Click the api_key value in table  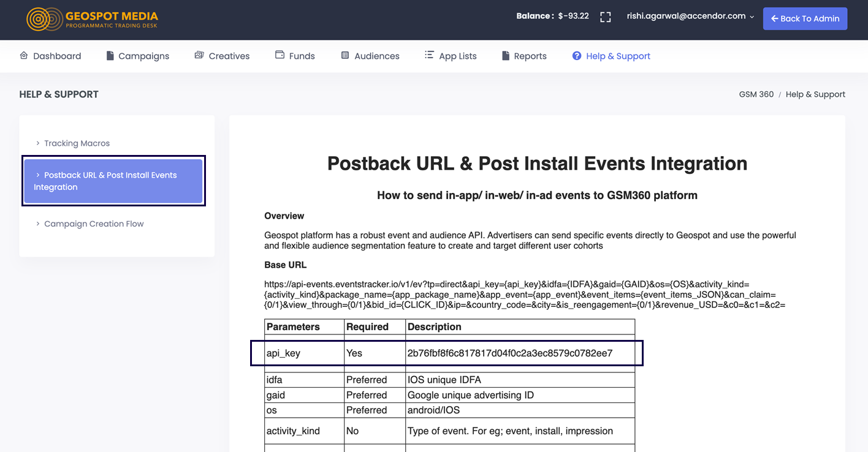pyautogui.click(x=510, y=353)
